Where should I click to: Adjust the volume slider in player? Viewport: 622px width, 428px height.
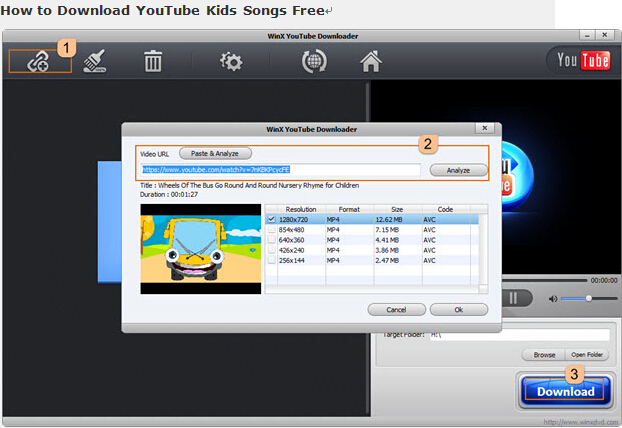click(589, 298)
